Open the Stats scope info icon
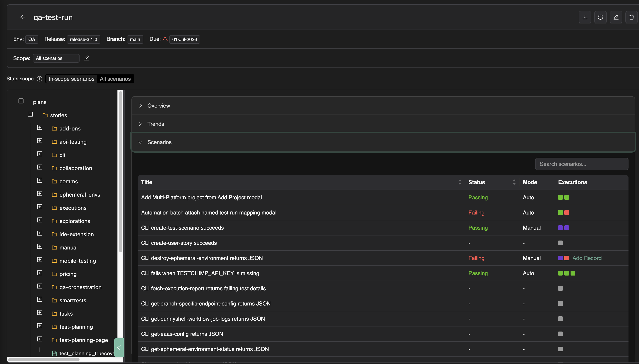Image resolution: width=639 pixels, height=364 pixels. (39, 79)
